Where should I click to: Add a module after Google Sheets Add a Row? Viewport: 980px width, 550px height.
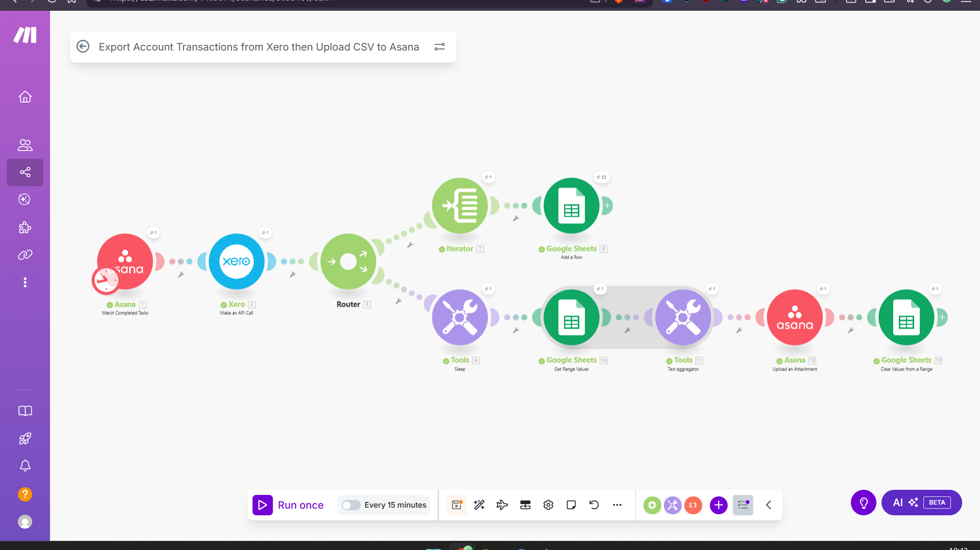pyautogui.click(x=607, y=206)
